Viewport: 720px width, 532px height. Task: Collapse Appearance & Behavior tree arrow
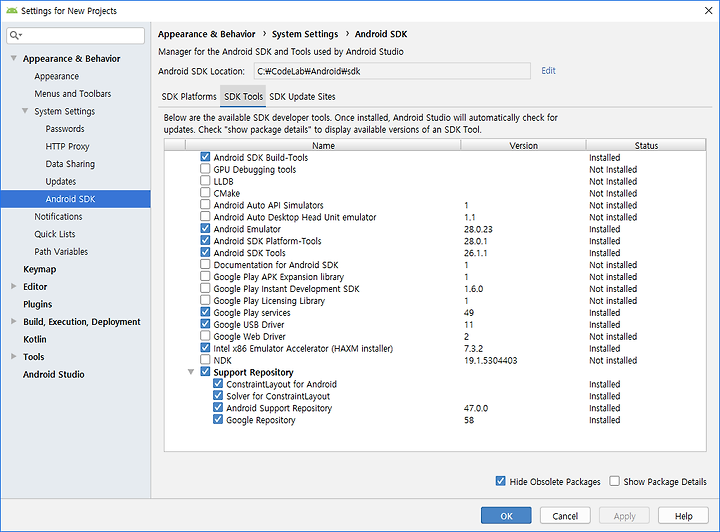click(x=14, y=58)
